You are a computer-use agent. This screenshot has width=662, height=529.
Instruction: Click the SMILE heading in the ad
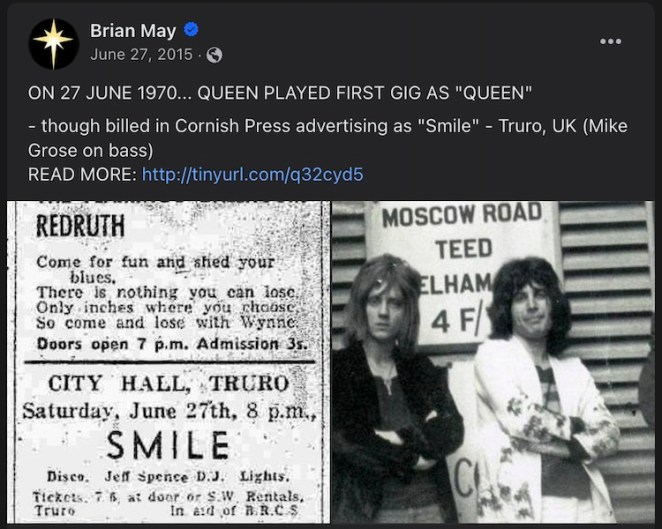pos(168,445)
